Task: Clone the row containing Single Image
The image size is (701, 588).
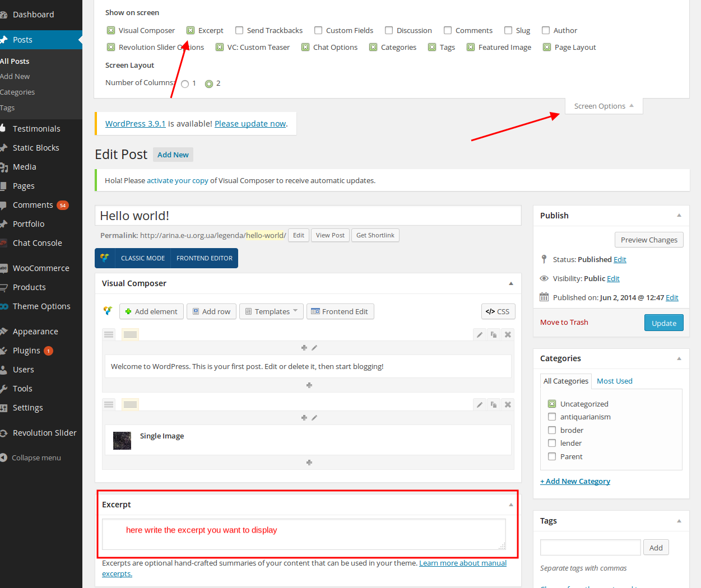Action: pyautogui.click(x=494, y=404)
